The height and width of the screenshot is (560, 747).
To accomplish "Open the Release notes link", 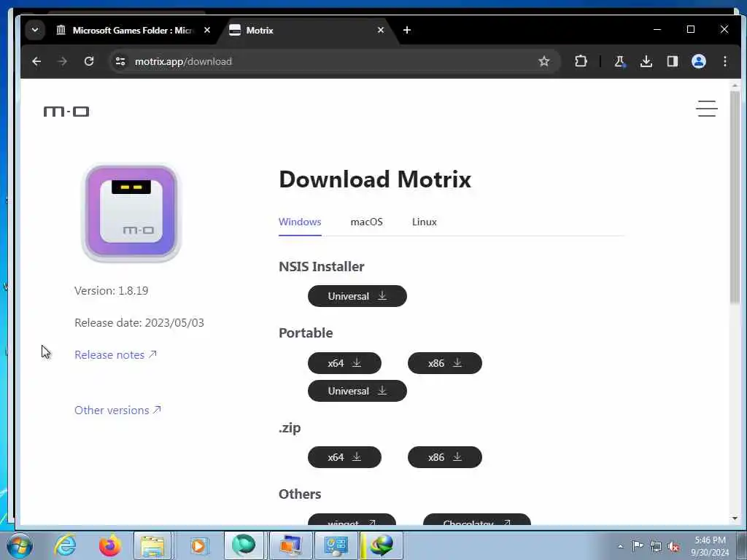I will point(116,355).
